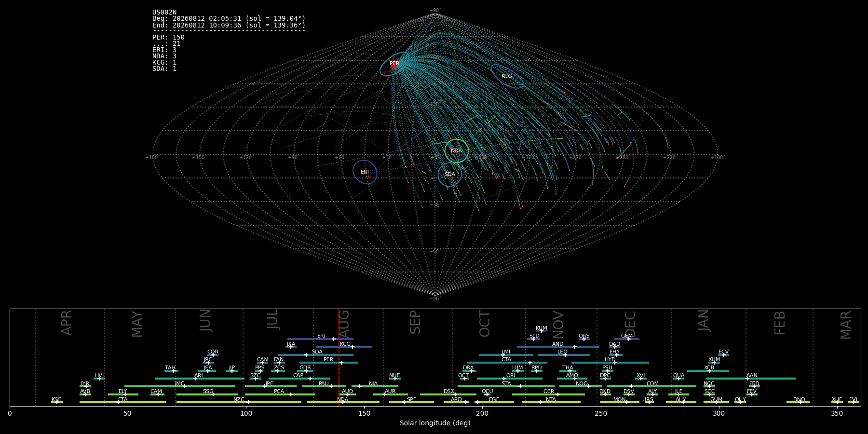Select the QUA shower marker in timeline
Screen dimensions: 868x434
click(678, 379)
